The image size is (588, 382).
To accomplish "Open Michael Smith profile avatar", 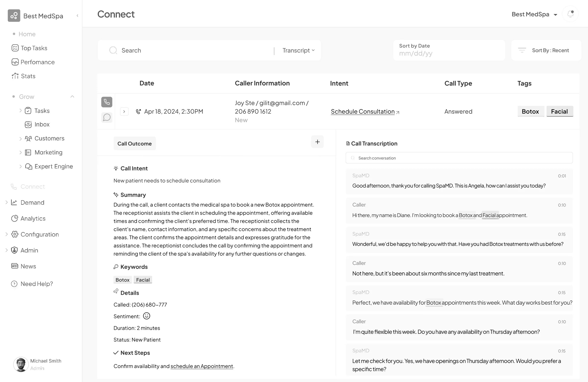I will click(x=21, y=364).
